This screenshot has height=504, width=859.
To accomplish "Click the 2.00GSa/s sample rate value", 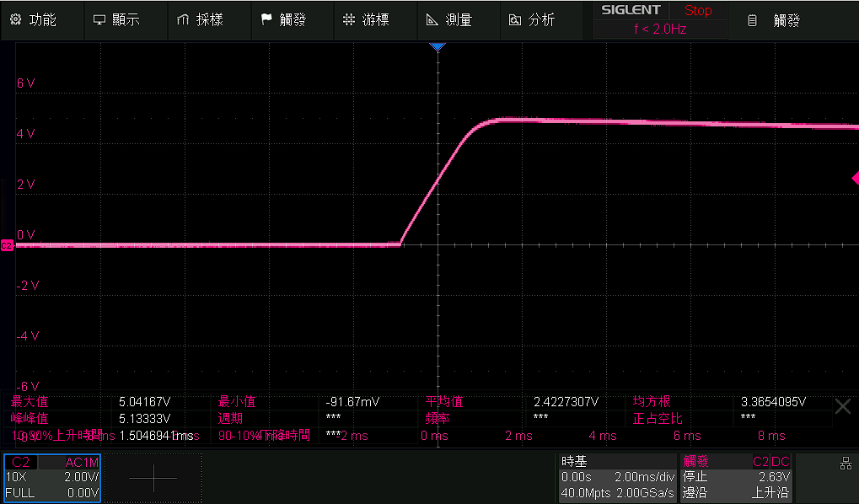I will [644, 492].
